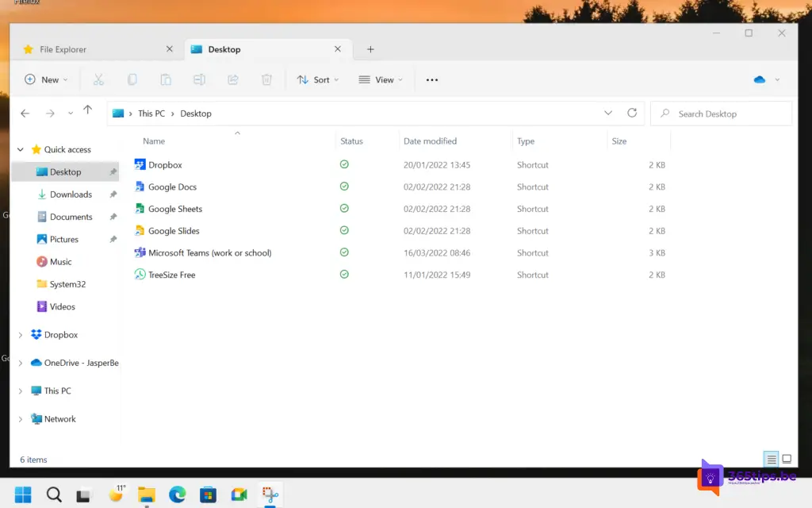Click the Delete trash can icon
Viewport: 812px width, 508px height.
266,79
